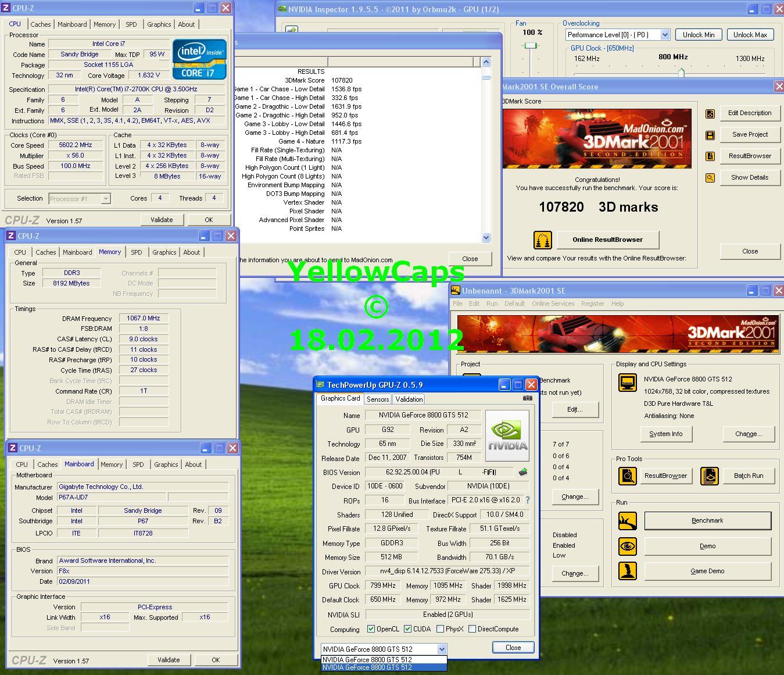Click the eye icon beside Demo button
784x675 pixels.
click(628, 547)
